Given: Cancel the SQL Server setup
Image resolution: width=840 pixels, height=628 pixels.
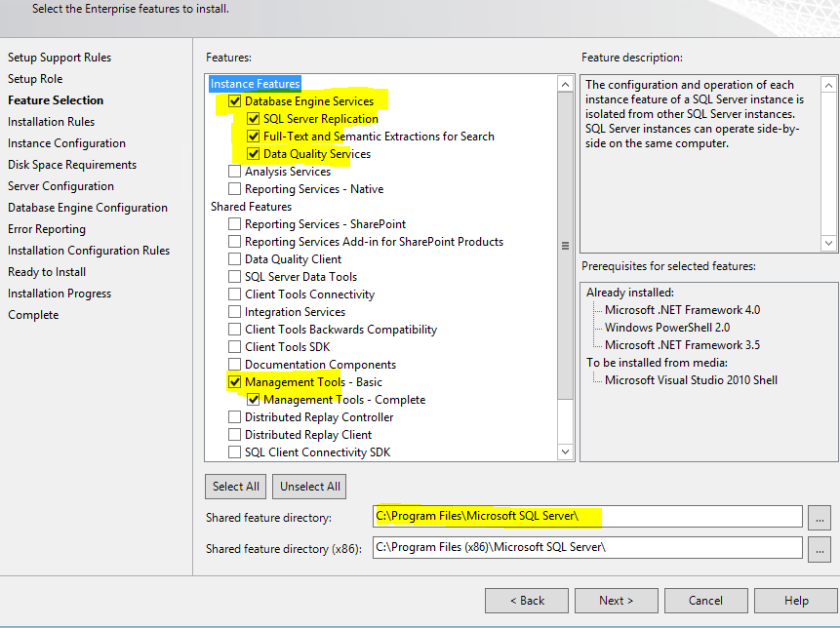Looking at the screenshot, I should pos(705,601).
